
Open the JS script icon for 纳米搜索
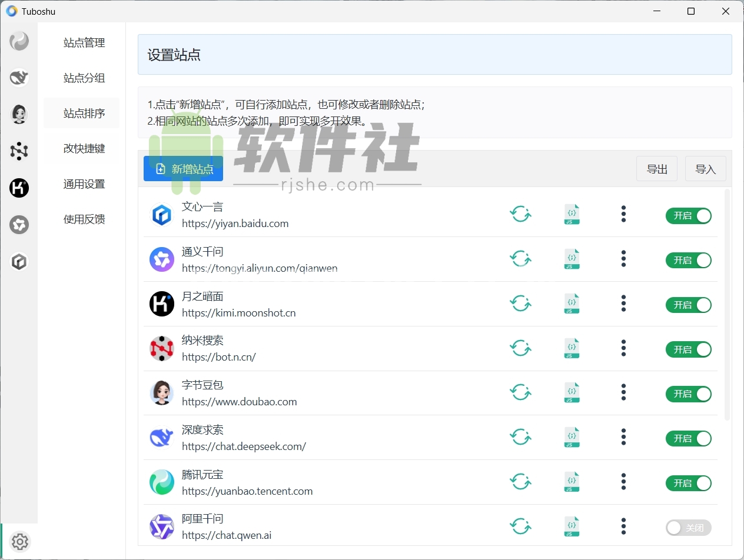click(571, 348)
